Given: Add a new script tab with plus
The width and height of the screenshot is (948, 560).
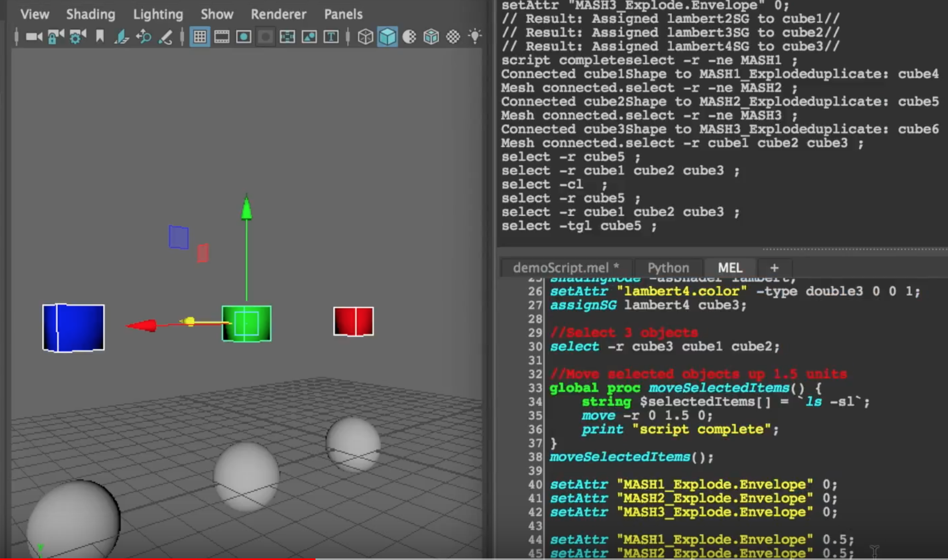Looking at the screenshot, I should click(775, 268).
